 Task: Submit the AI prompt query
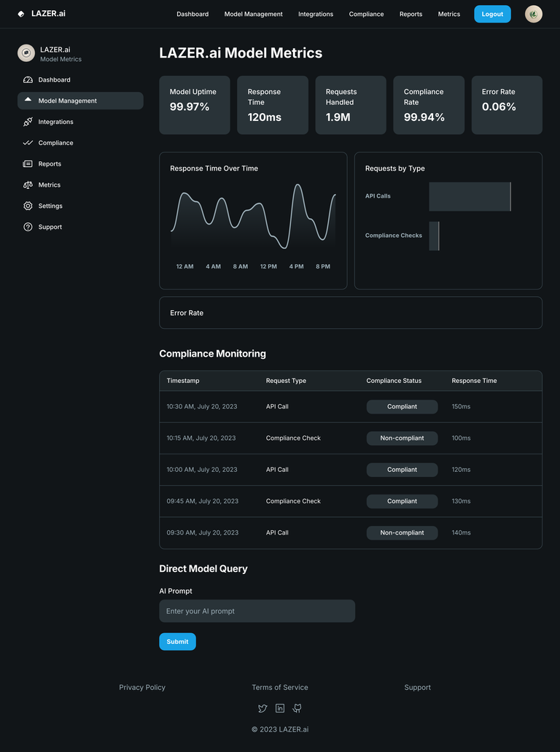(177, 641)
